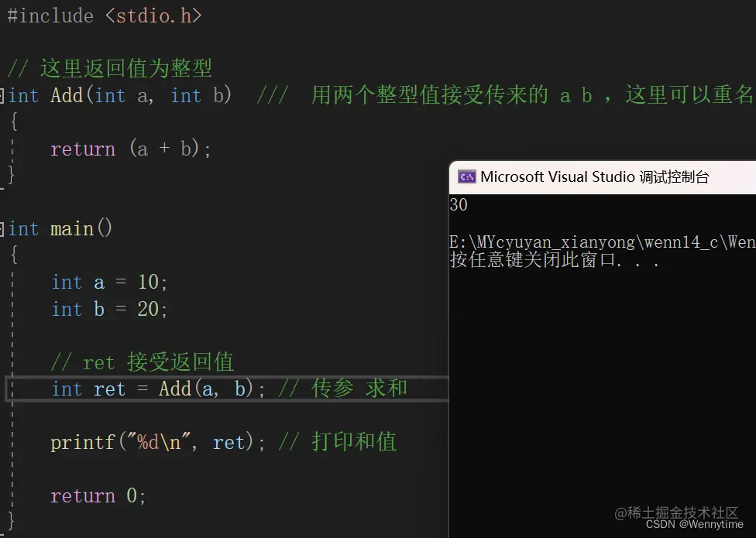Click the console path line starting E:\MYcyuyan
756x538 pixels.
602,242
